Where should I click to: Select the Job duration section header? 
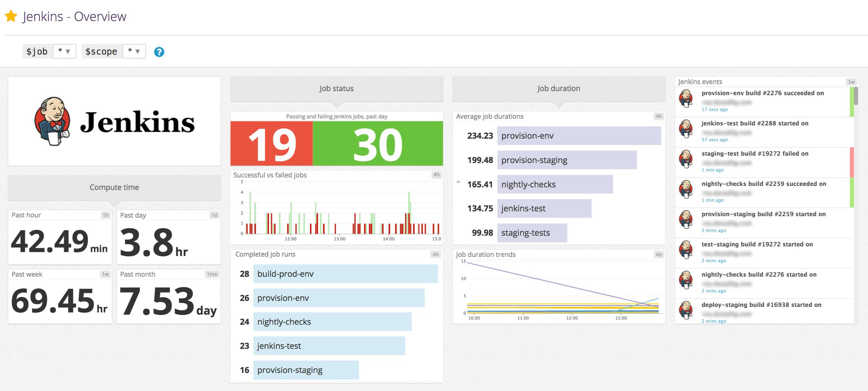[x=559, y=89]
